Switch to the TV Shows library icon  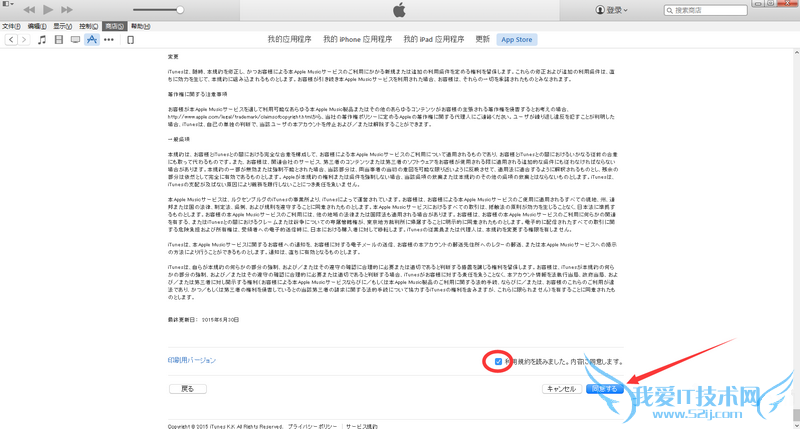(75, 39)
